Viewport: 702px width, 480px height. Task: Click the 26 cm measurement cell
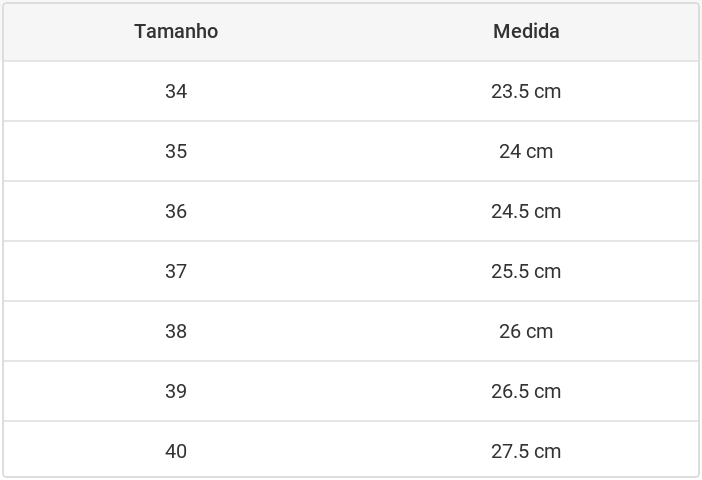point(526,331)
